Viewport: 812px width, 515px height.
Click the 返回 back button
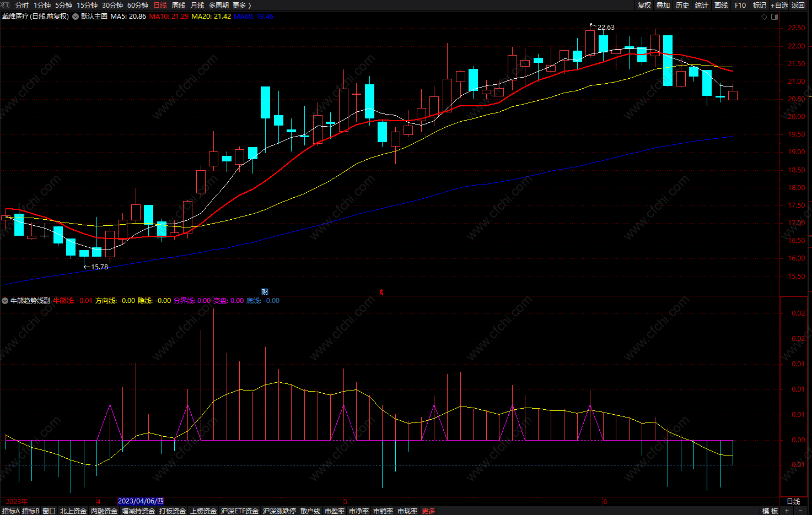click(x=798, y=5)
